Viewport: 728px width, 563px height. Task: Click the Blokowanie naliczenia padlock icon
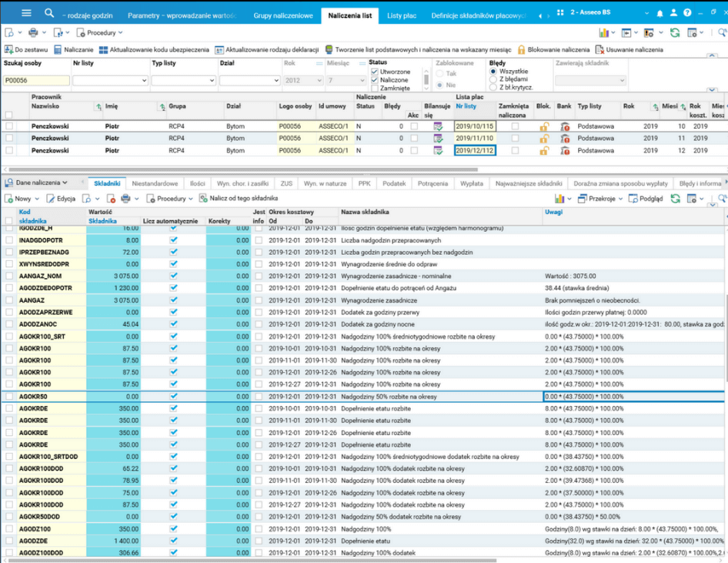coord(522,50)
